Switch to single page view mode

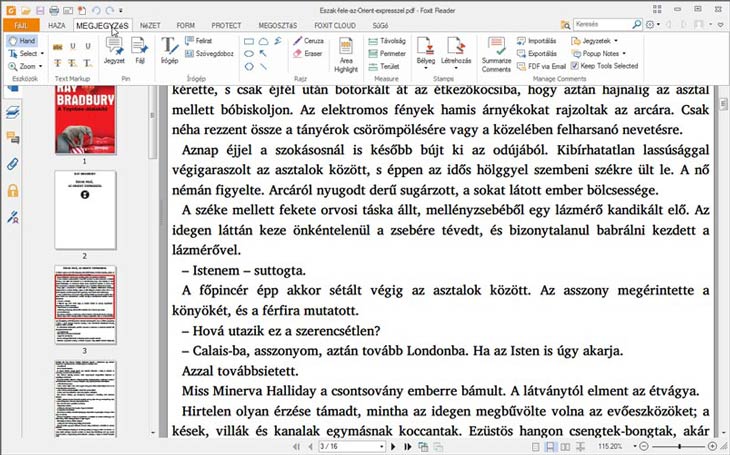[535, 447]
